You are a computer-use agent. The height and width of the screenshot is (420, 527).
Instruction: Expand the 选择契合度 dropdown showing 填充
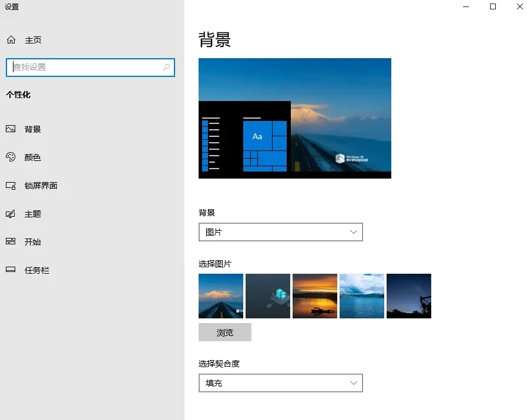pos(280,383)
